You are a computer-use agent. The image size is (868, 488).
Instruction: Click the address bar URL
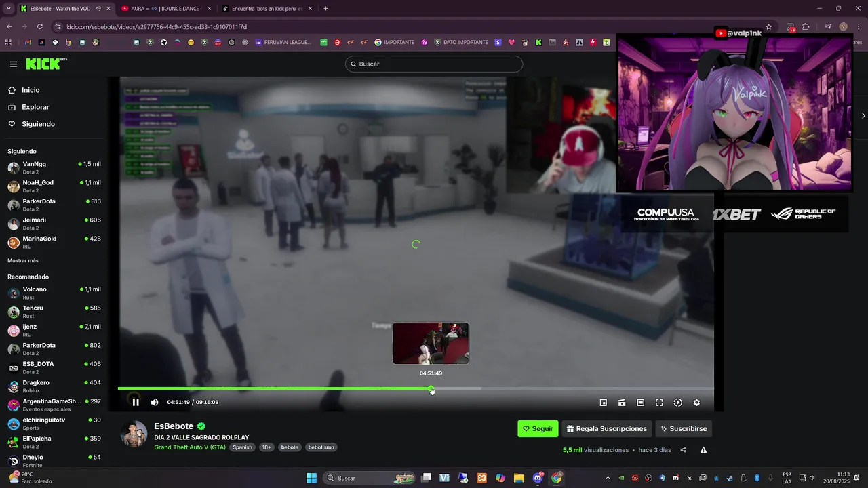[x=157, y=27]
